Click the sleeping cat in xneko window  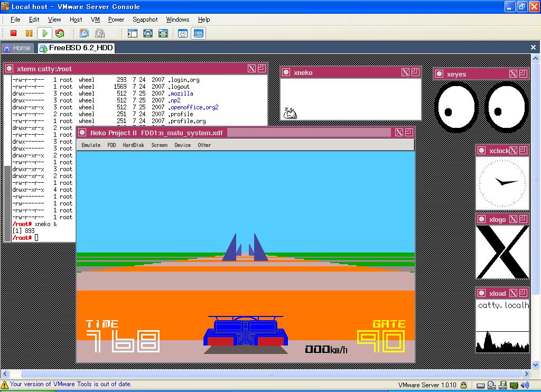[290, 113]
